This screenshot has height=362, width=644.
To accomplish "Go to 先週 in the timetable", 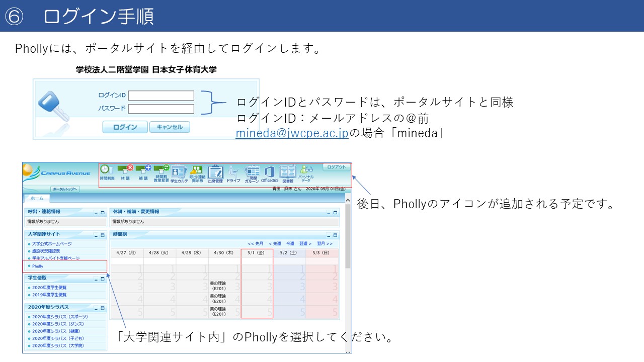I will click(x=275, y=244).
